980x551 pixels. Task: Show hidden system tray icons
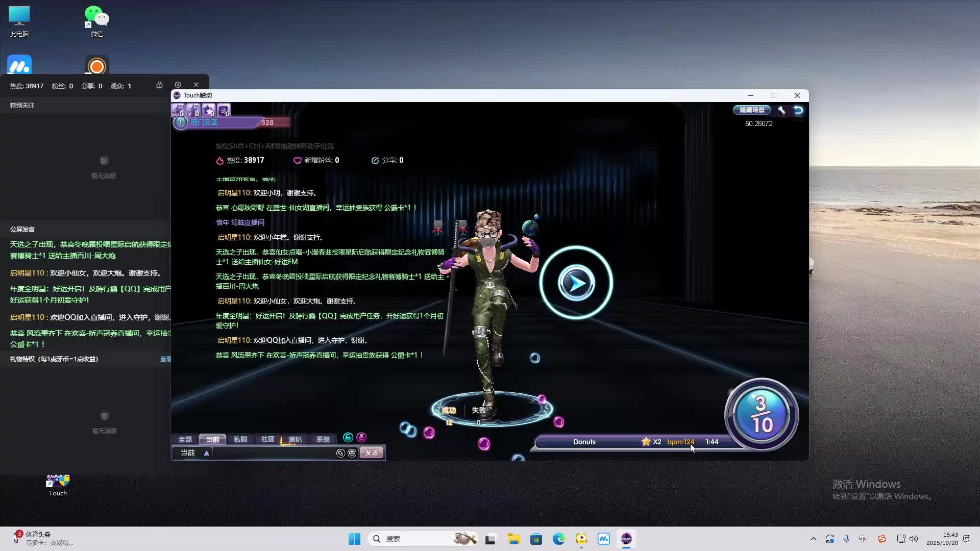[813, 539]
